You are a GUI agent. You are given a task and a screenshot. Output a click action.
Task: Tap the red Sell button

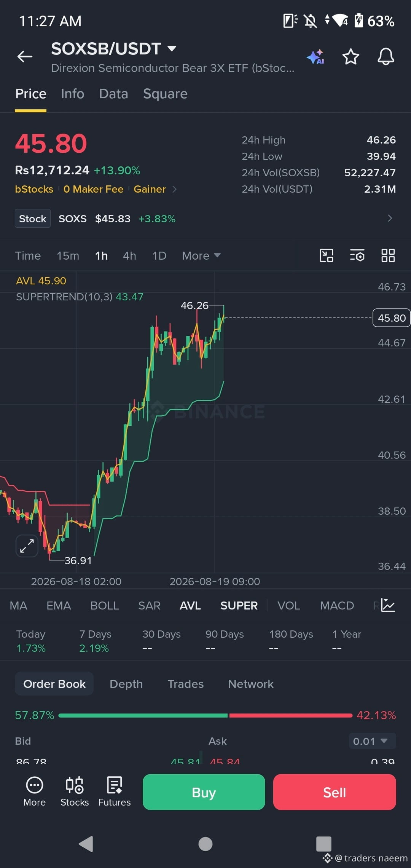click(335, 792)
